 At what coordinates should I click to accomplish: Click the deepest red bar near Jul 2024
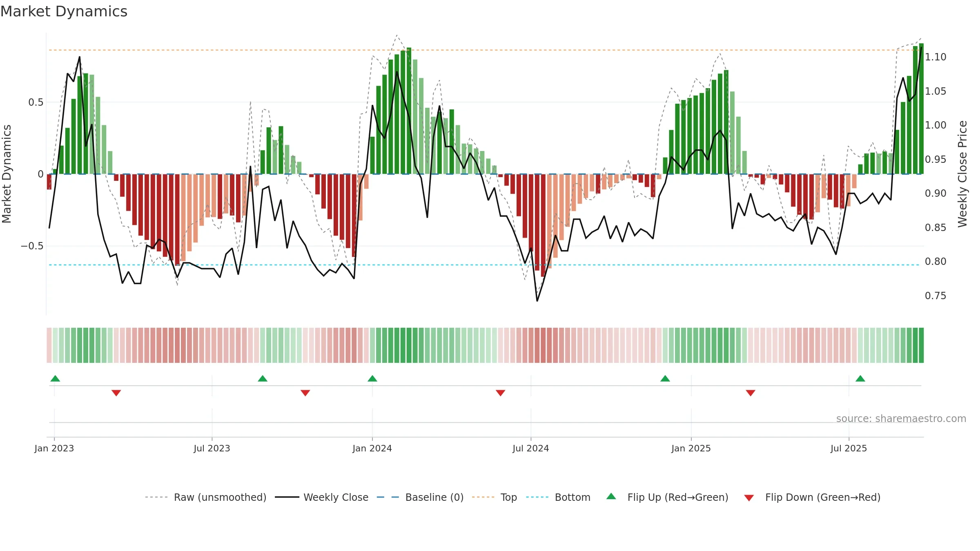point(543,225)
